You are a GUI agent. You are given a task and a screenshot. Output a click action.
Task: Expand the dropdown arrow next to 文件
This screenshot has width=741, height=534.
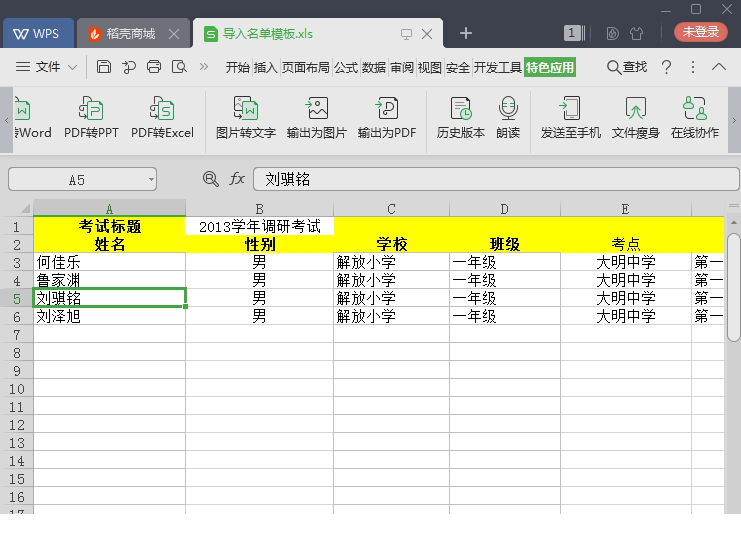[72, 67]
